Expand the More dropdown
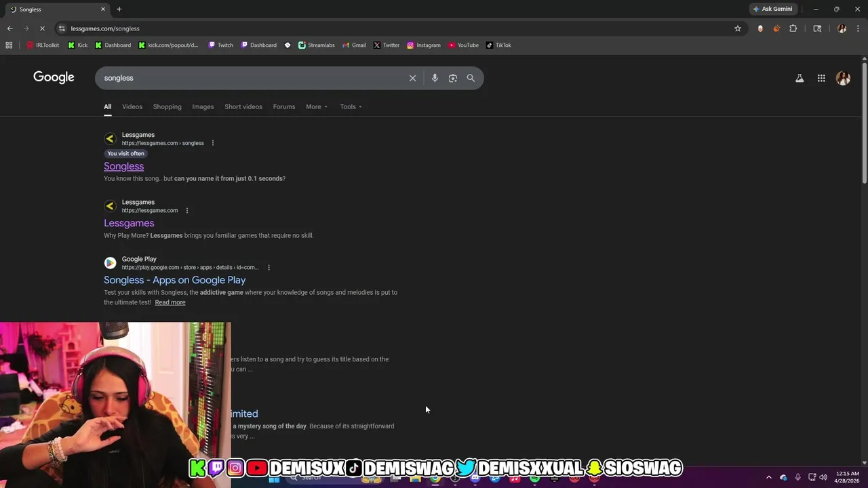This screenshot has height=488, width=868. pyautogui.click(x=317, y=106)
